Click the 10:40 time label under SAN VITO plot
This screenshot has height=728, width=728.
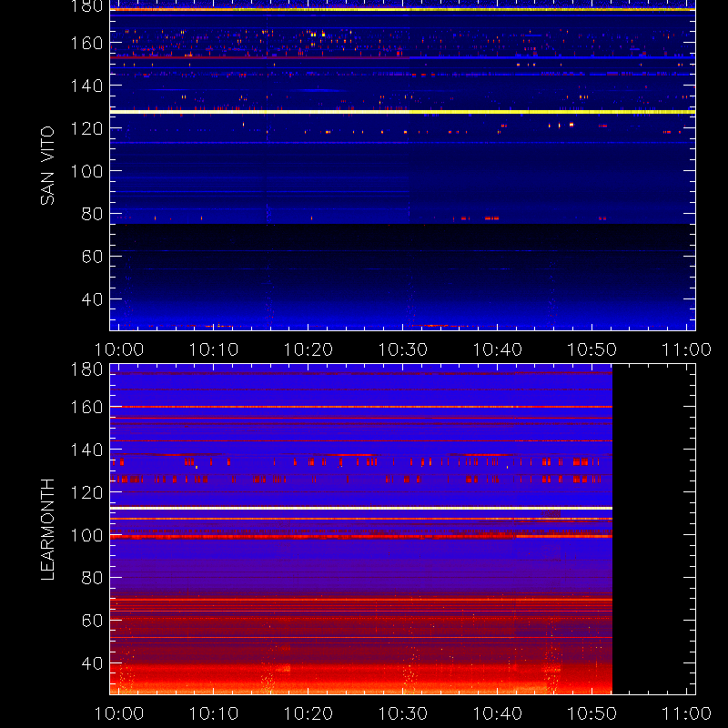[x=497, y=349]
